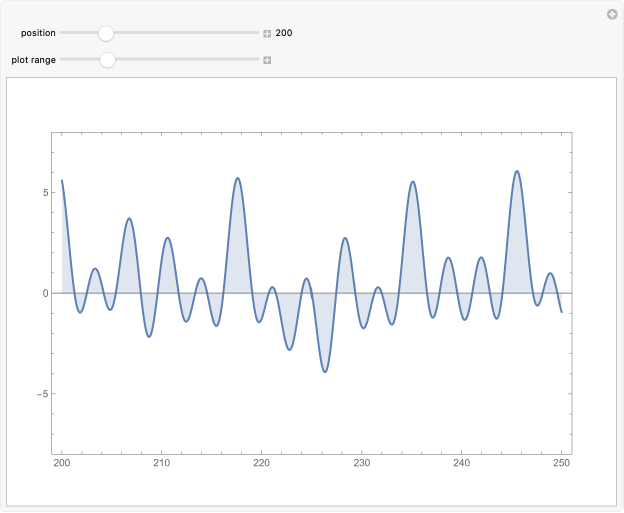Click the "position" label text
The width and height of the screenshot is (624, 513).
tap(38, 33)
